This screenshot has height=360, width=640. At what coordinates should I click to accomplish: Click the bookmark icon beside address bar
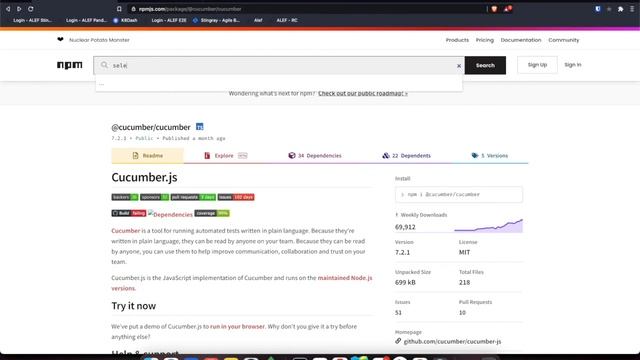point(119,9)
